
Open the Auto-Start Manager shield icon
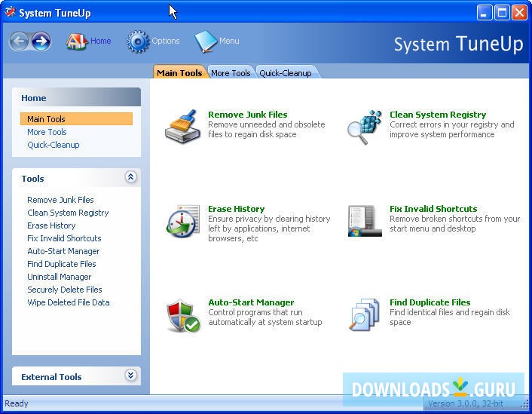[x=183, y=315]
